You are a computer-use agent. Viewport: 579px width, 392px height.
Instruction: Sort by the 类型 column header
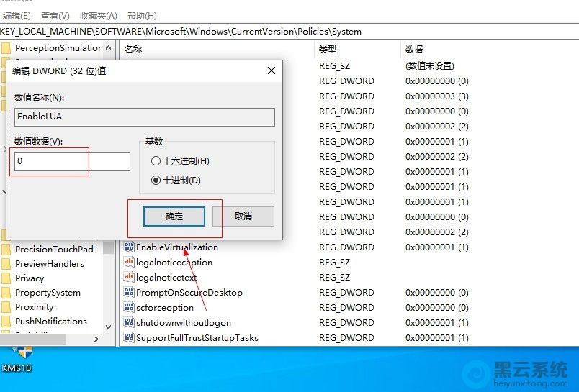coord(357,49)
